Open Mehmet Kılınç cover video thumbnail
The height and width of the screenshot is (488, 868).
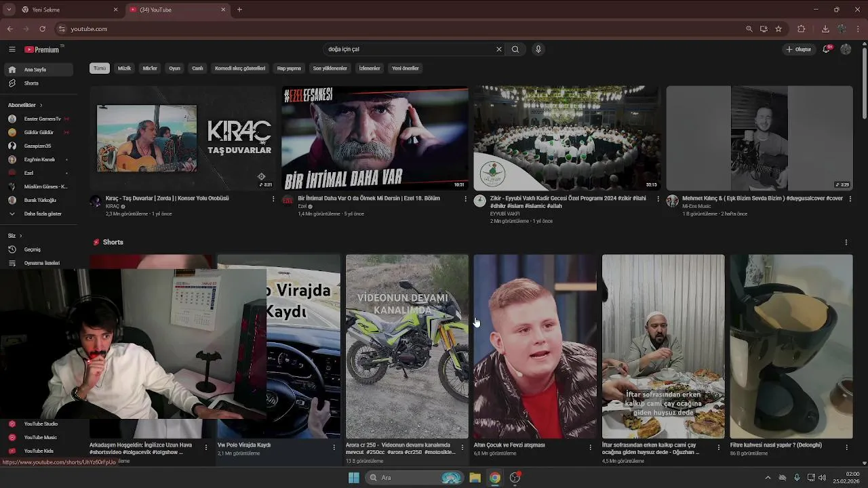click(x=759, y=138)
